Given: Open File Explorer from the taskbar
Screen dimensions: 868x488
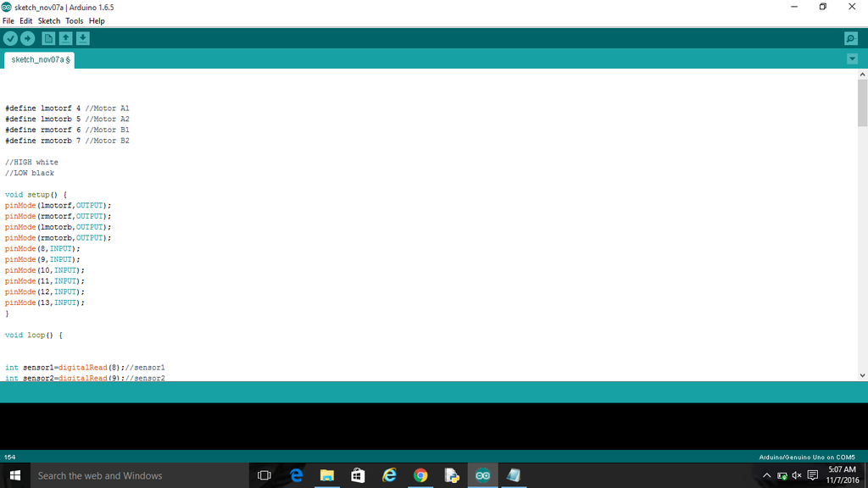Looking at the screenshot, I should click(327, 475).
